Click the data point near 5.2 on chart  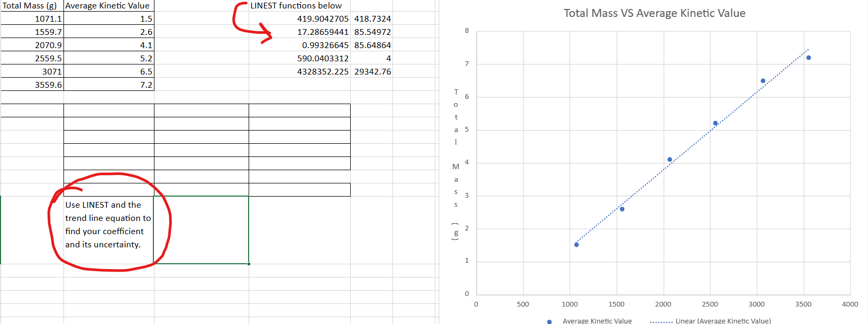715,123
